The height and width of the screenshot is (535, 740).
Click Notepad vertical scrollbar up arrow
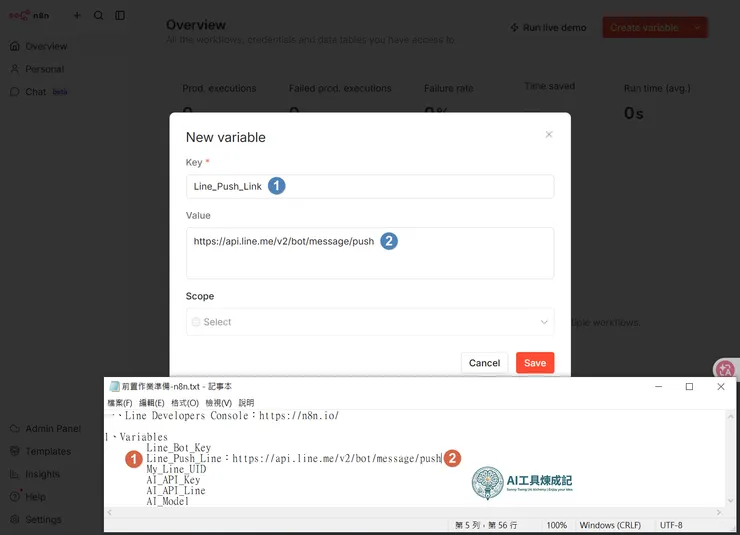pos(731,417)
